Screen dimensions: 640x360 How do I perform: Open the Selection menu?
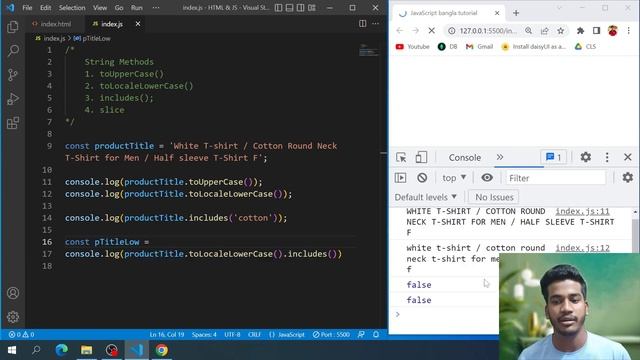(x=72, y=8)
